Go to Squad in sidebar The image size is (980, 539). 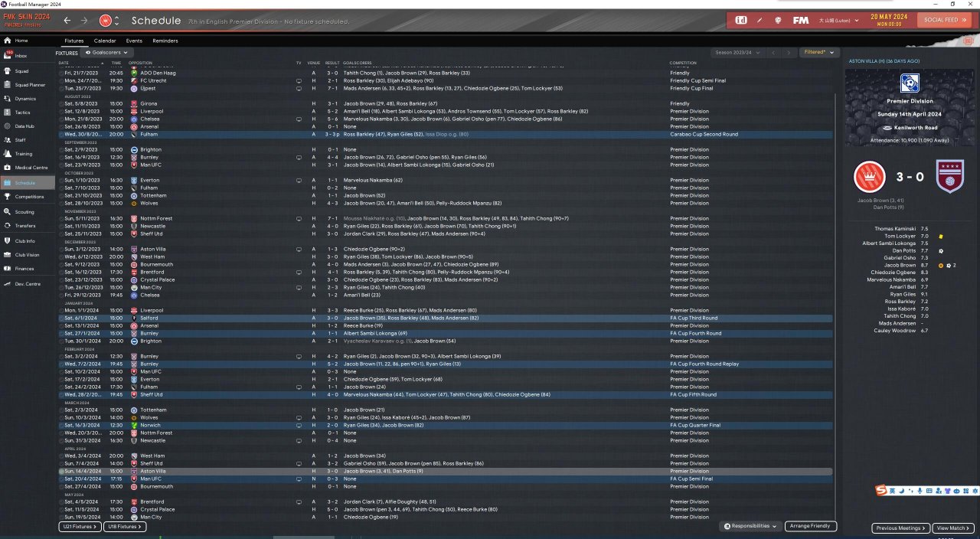pos(28,70)
